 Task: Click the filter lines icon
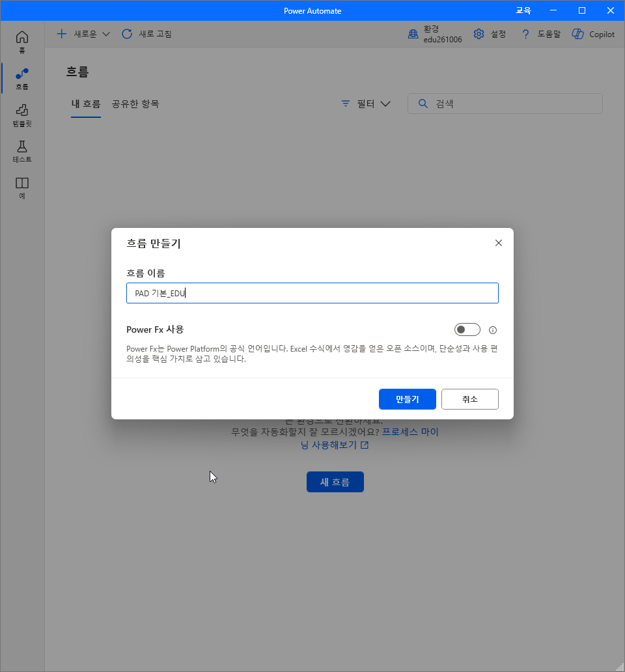345,104
